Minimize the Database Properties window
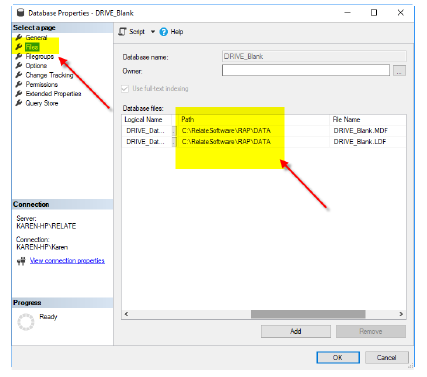427x377 pixels. coord(348,13)
